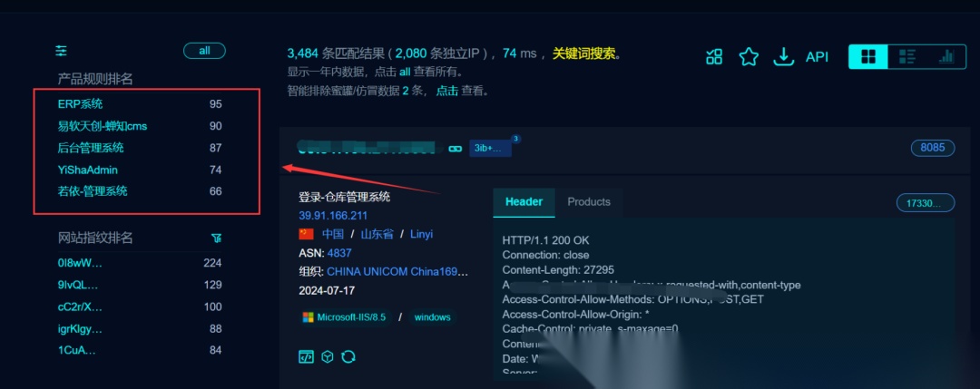Click the Linyi city link

click(421, 234)
